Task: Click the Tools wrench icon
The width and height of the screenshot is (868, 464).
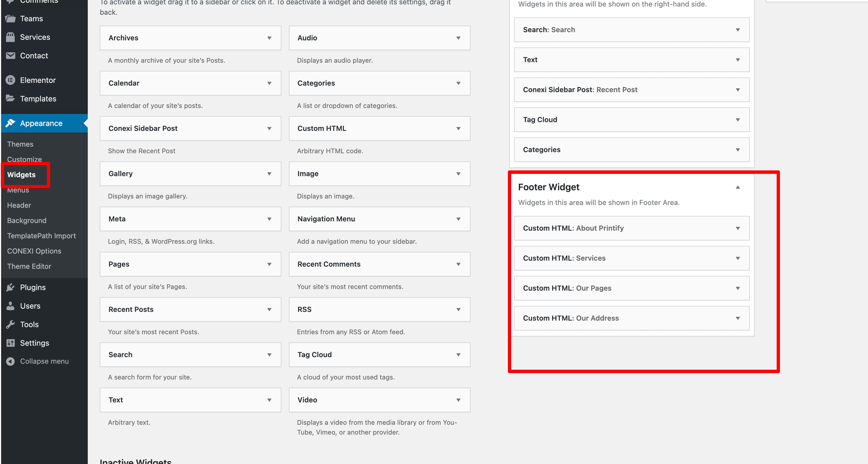Action: [x=10, y=324]
